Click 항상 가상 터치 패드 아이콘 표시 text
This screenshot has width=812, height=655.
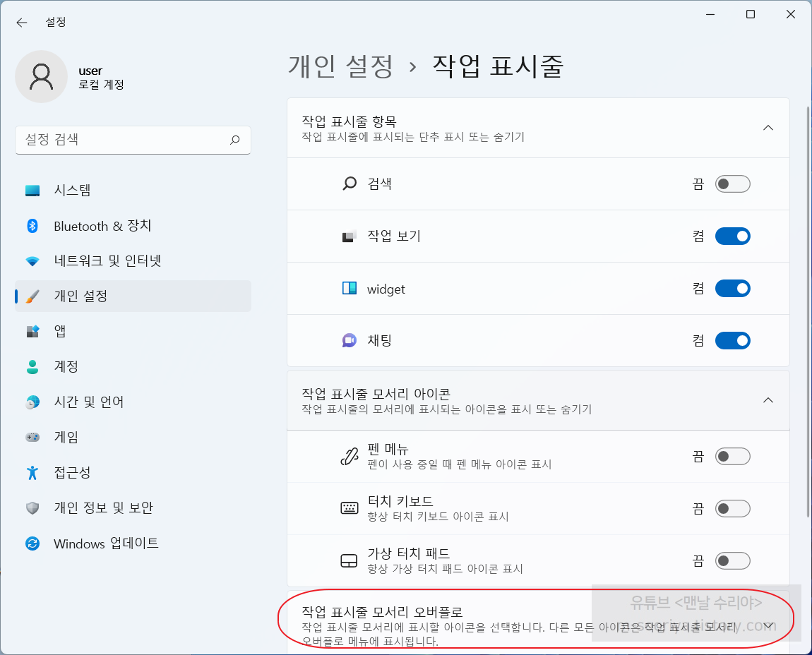445,569
